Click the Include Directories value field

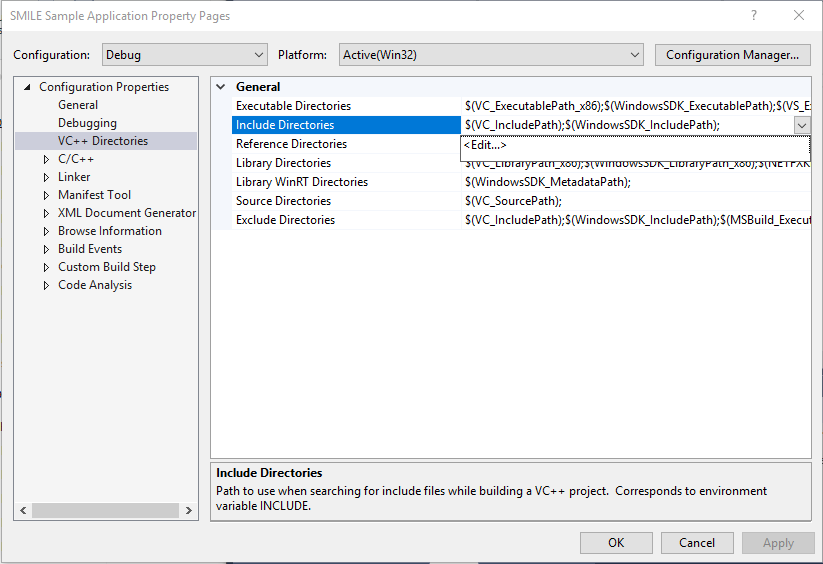(627, 125)
